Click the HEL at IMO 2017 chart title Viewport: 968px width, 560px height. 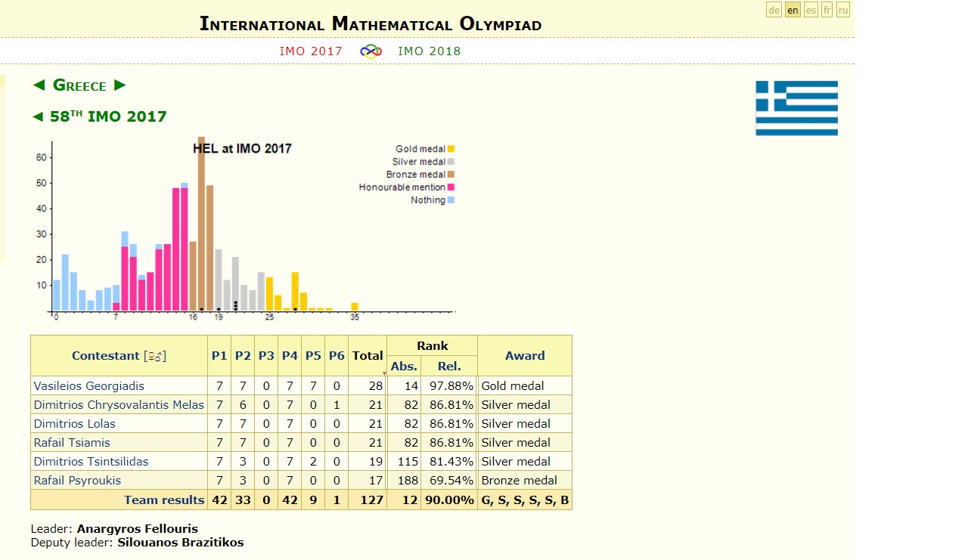[242, 149]
